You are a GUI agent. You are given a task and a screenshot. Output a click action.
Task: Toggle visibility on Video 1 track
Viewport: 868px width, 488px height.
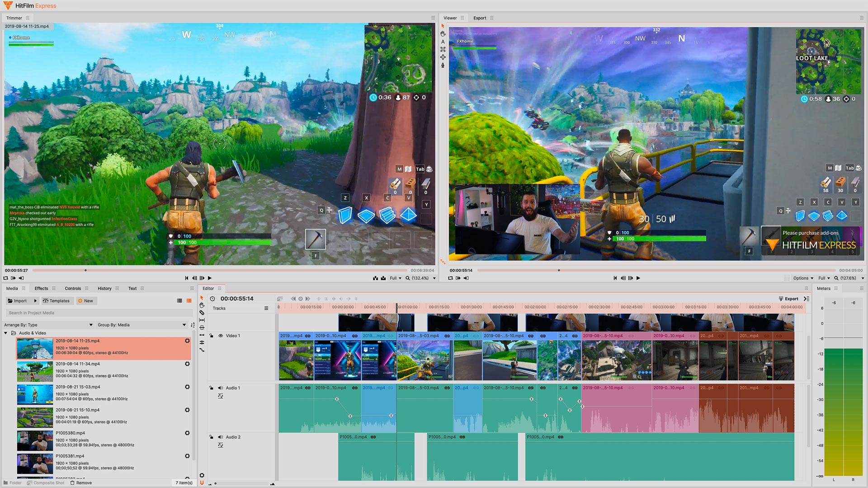[x=220, y=335]
